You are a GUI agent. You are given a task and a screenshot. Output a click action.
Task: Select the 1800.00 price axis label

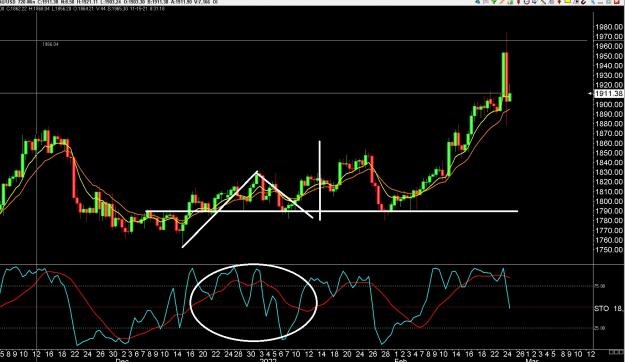(609, 201)
